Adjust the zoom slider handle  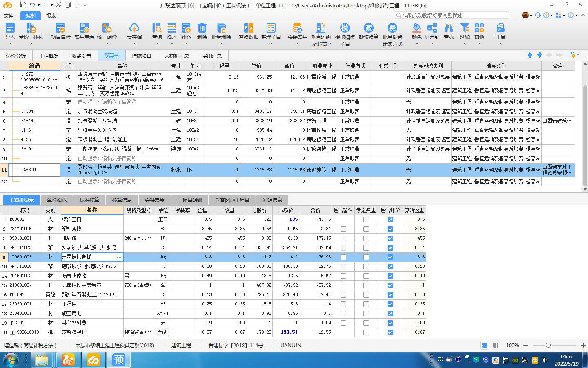(x=548, y=345)
